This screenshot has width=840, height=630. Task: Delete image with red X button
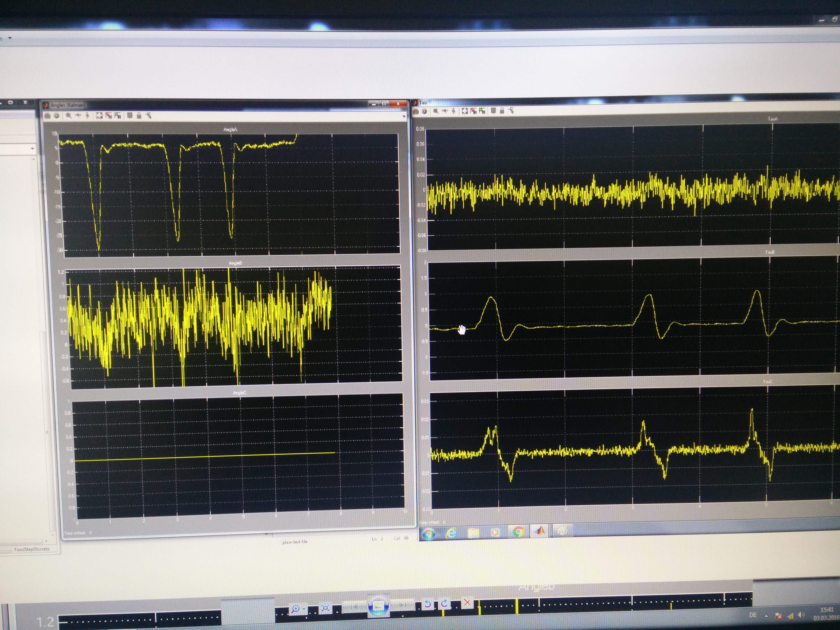point(467,603)
